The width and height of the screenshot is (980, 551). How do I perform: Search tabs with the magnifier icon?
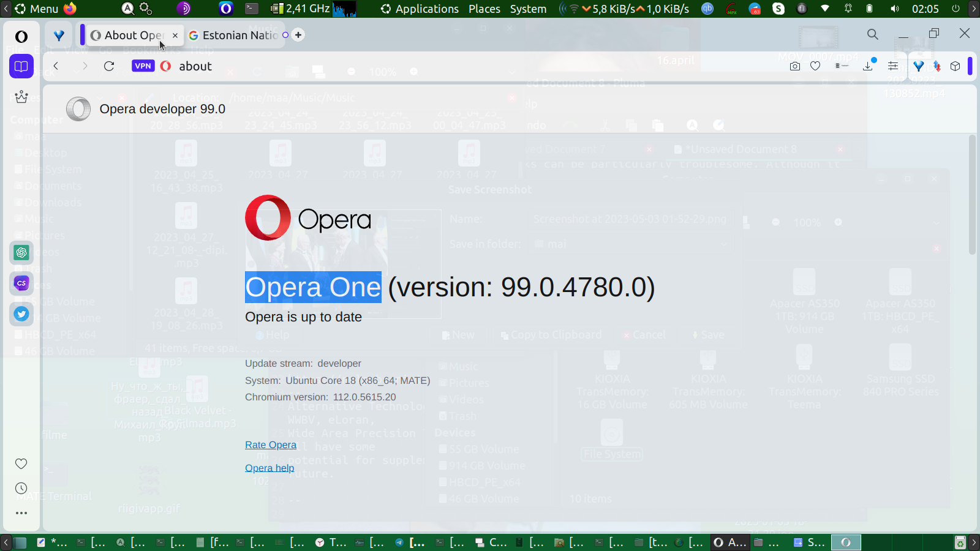point(873,34)
